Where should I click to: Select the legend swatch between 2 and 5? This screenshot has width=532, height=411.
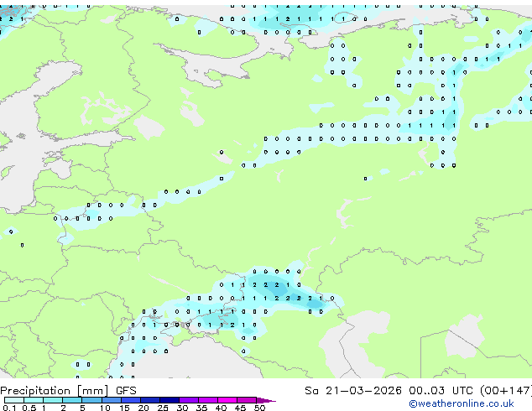point(72,400)
